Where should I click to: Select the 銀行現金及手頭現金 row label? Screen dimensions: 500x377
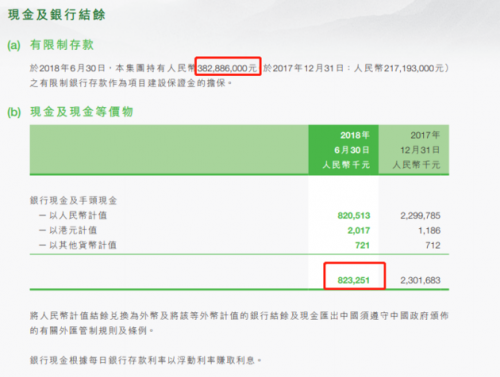point(73,200)
